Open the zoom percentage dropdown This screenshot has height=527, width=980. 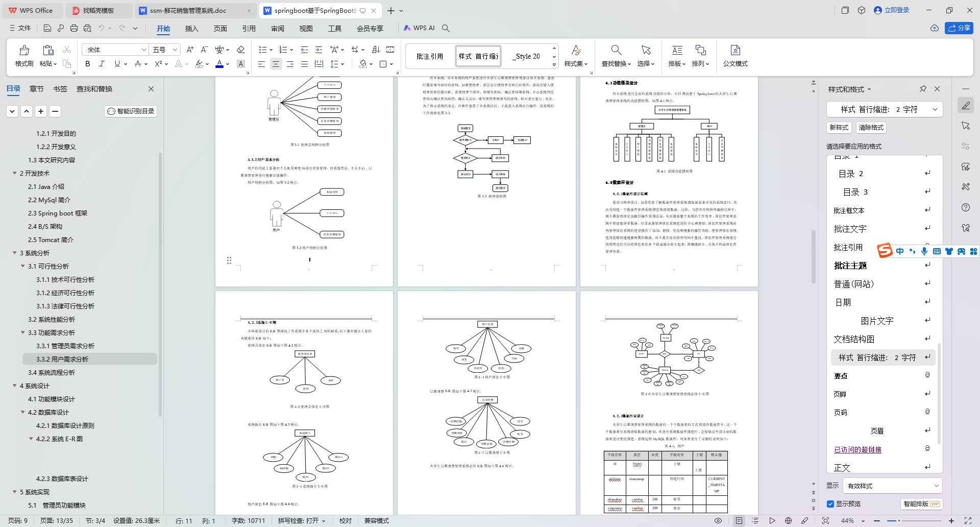[x=863, y=521]
